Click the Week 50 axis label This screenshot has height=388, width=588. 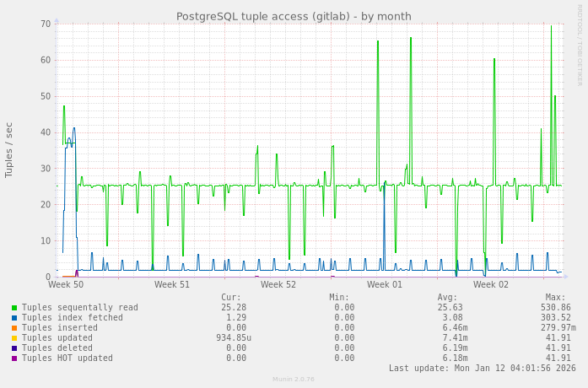click(x=66, y=284)
